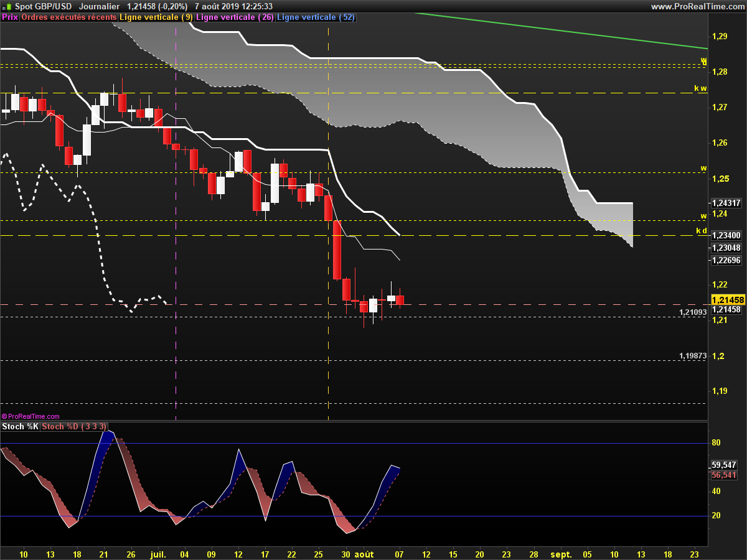The width and height of the screenshot is (747, 560).
Task: Click the juil. date axis label
Action: 158,553
